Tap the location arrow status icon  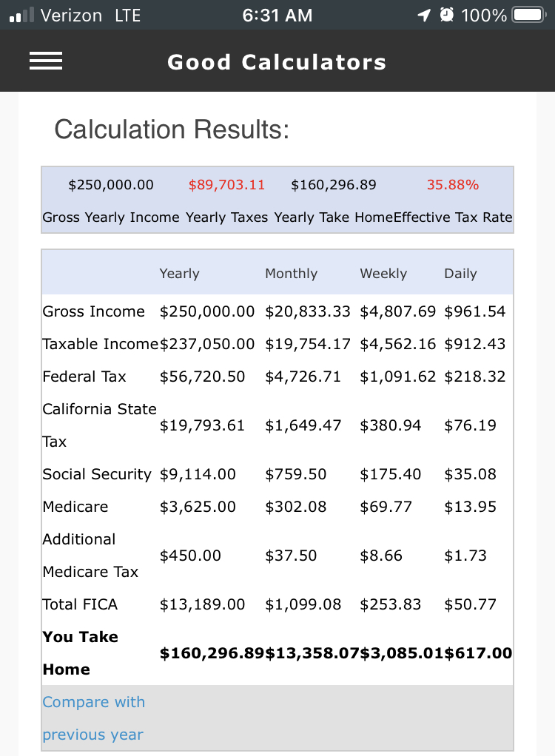(423, 15)
